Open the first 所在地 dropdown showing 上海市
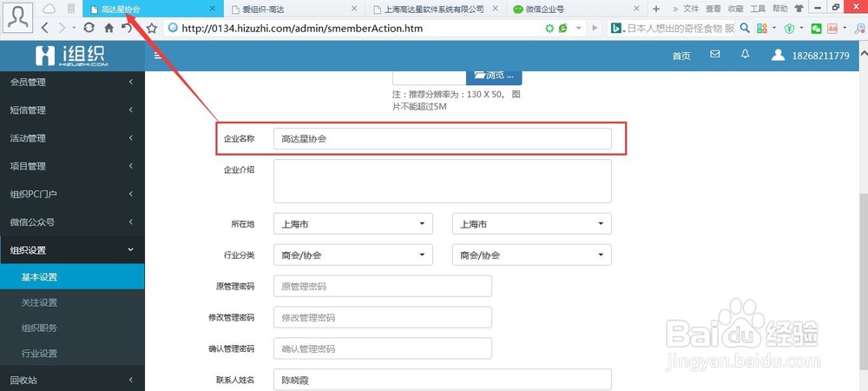The height and width of the screenshot is (391, 868). coord(353,224)
